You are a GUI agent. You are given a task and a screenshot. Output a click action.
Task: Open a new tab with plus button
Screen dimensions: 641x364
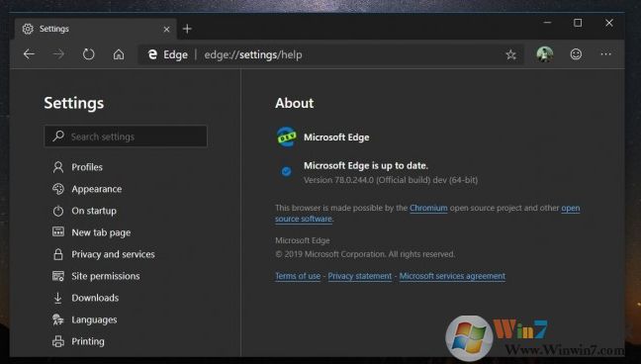point(187,29)
